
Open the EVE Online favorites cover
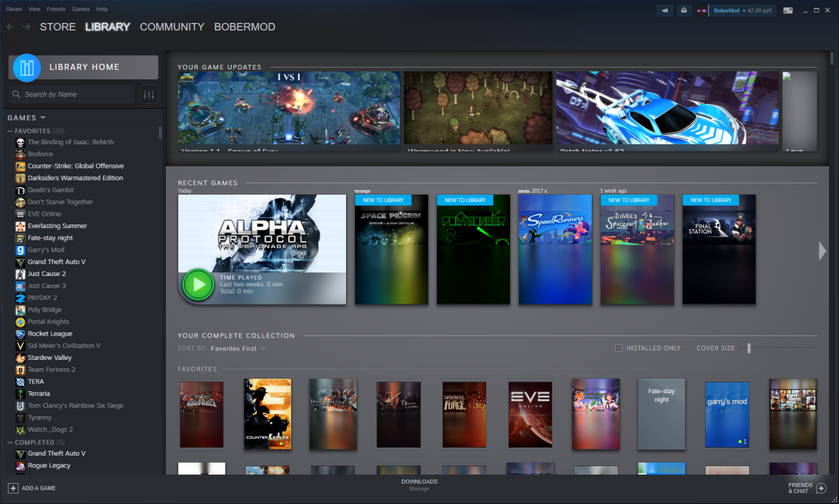pos(530,414)
